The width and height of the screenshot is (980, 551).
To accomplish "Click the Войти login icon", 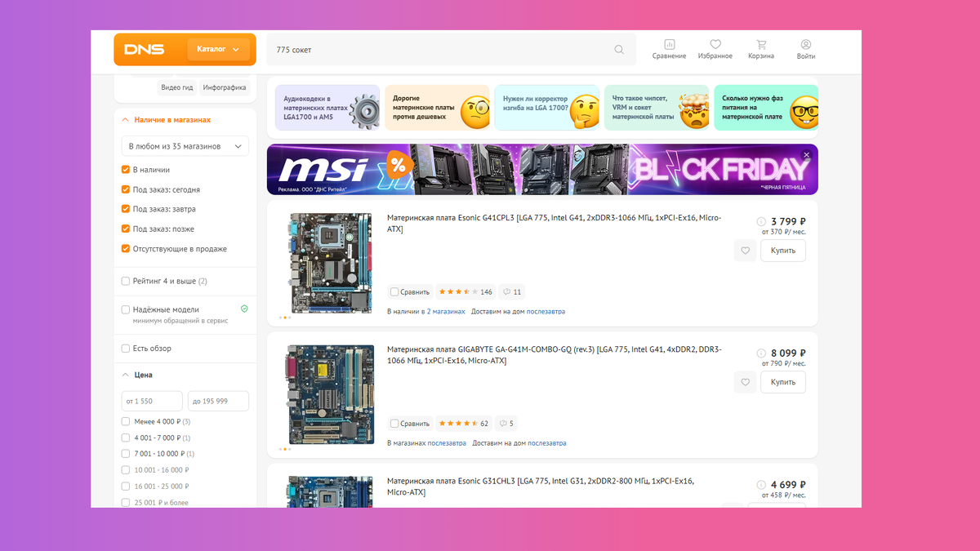I will 806,49.
